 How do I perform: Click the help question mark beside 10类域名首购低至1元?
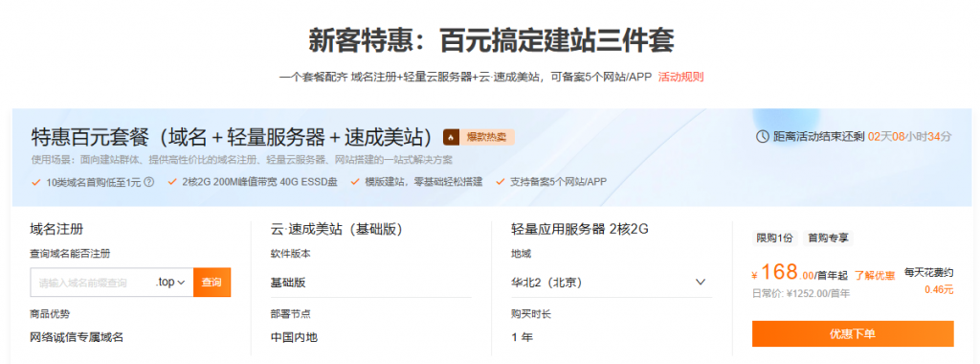[x=148, y=182]
